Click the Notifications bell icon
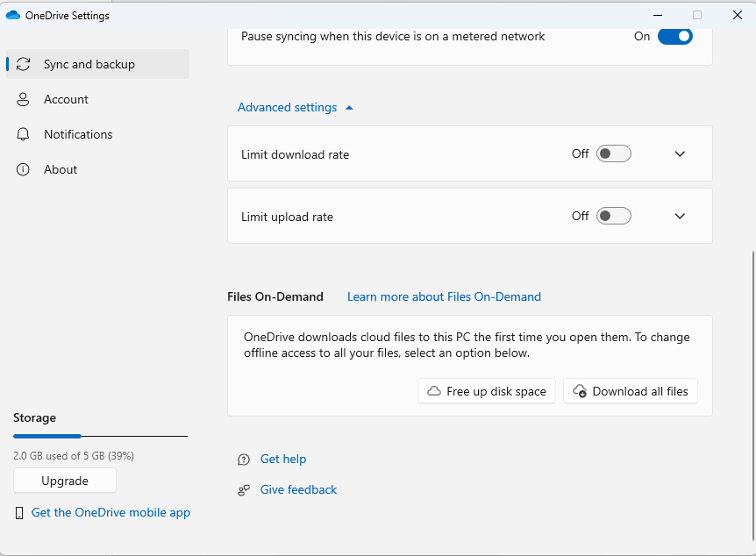The height and width of the screenshot is (556, 756). [23, 134]
